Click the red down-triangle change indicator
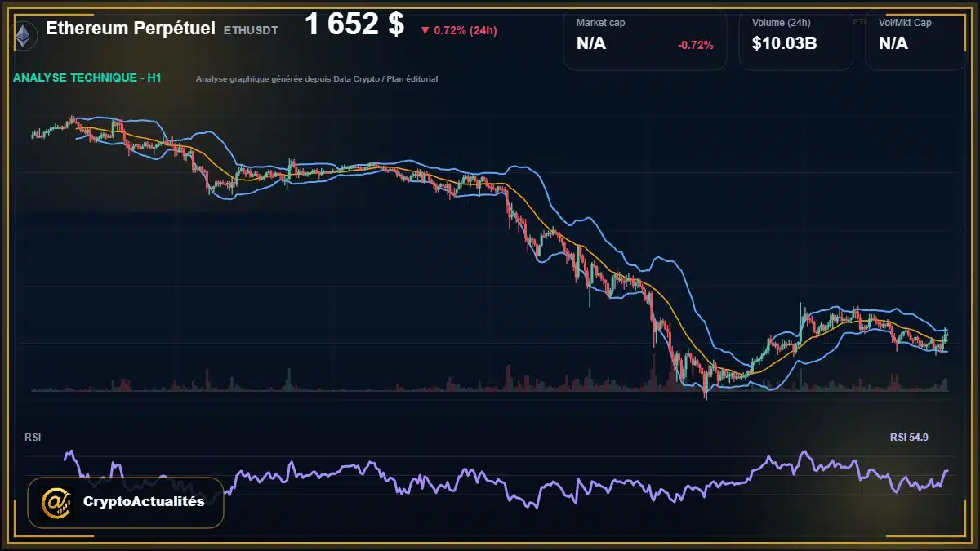Viewport: 980px width, 551px height. [x=425, y=31]
